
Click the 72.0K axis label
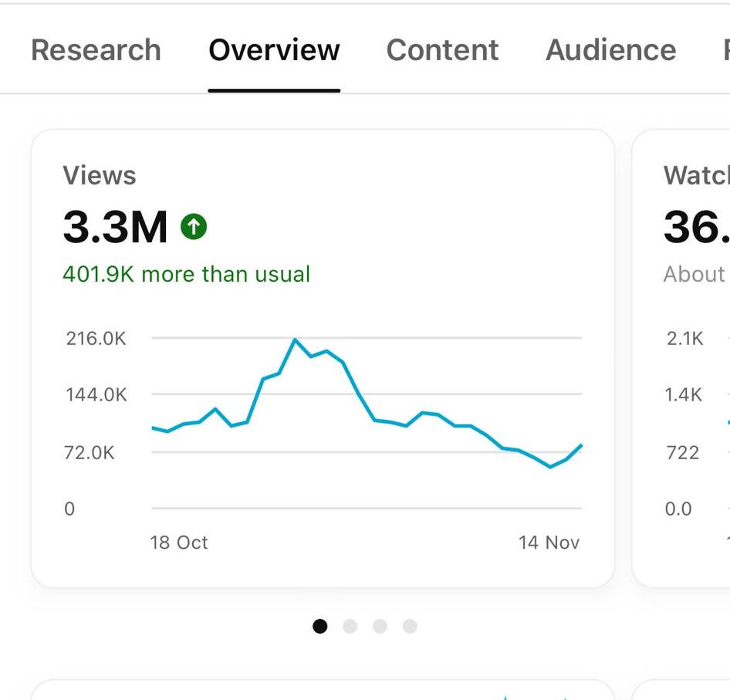pyautogui.click(x=90, y=453)
